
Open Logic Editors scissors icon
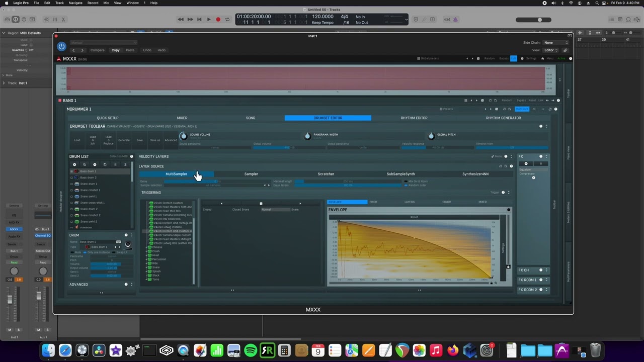coord(63,20)
